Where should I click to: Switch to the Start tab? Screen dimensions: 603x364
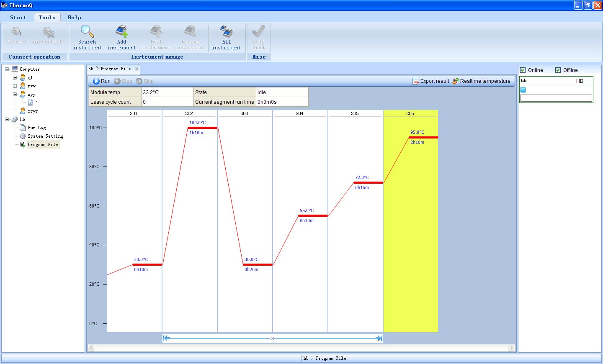[x=18, y=18]
